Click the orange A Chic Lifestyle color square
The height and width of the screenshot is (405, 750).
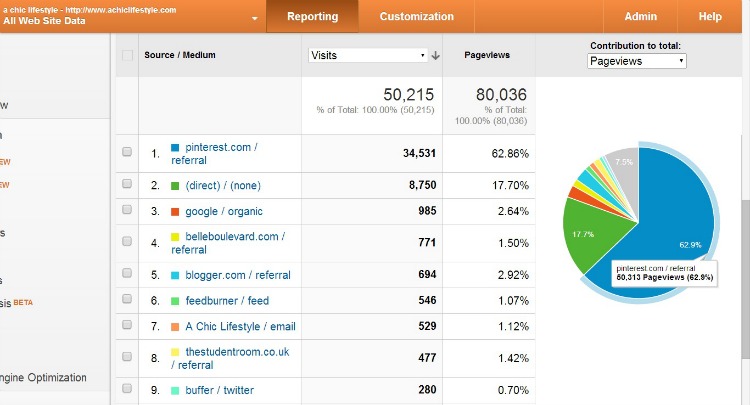click(x=175, y=327)
